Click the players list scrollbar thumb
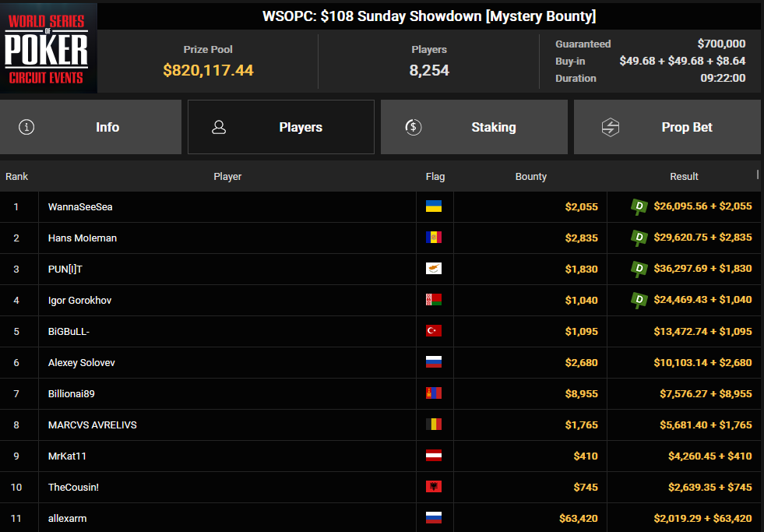 coord(758,174)
